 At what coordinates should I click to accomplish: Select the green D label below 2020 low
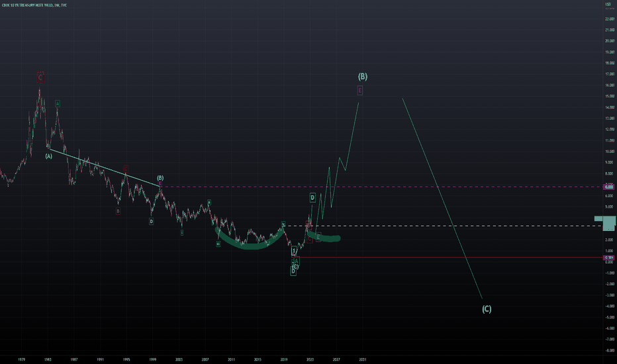pos(293,271)
